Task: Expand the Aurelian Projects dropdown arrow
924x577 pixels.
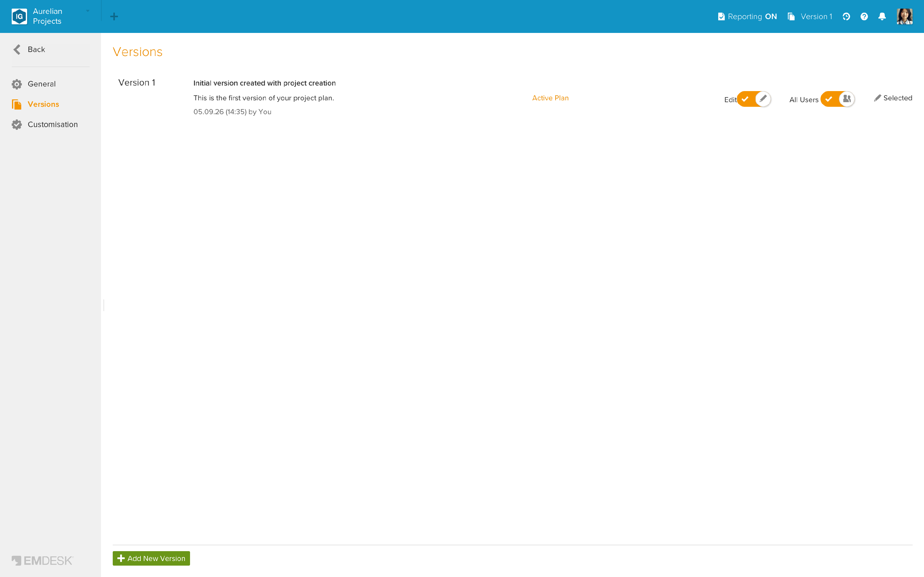Action: [88, 11]
